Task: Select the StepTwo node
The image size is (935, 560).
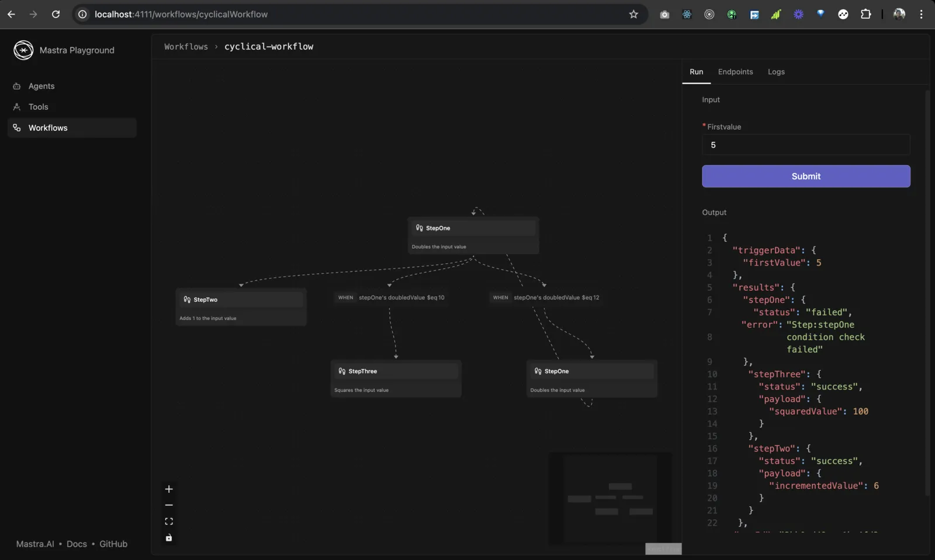Action: coord(241,307)
